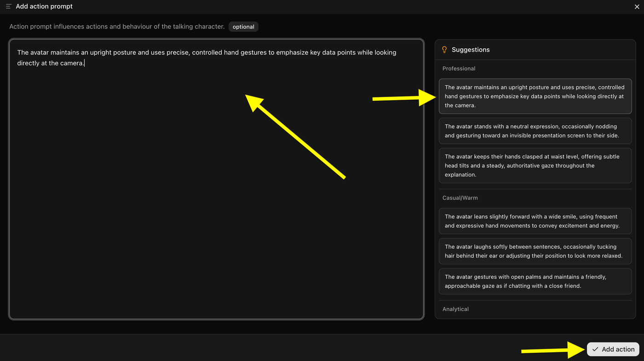Image resolution: width=644 pixels, height=361 pixels.
Task: Click the Add action prompt title text
Action: pos(44,6)
